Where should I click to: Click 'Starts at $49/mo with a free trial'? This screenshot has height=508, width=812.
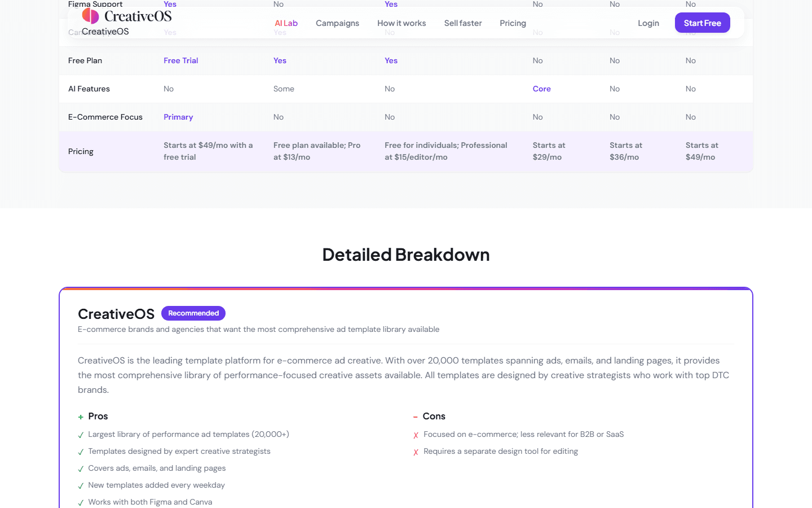click(x=208, y=151)
